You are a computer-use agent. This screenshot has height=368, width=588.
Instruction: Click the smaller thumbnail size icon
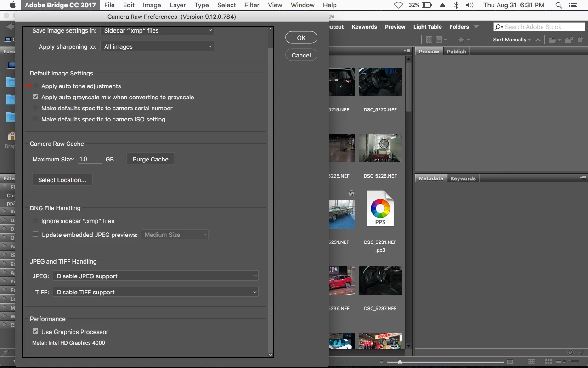[x=382, y=362]
